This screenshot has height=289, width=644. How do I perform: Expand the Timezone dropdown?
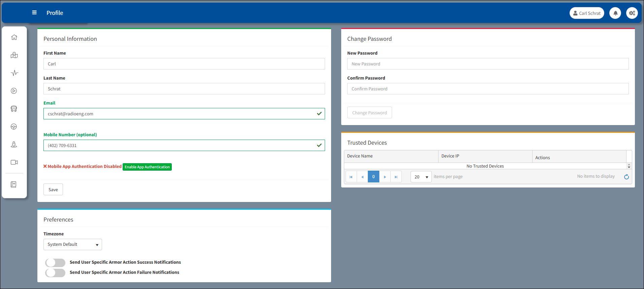click(72, 244)
